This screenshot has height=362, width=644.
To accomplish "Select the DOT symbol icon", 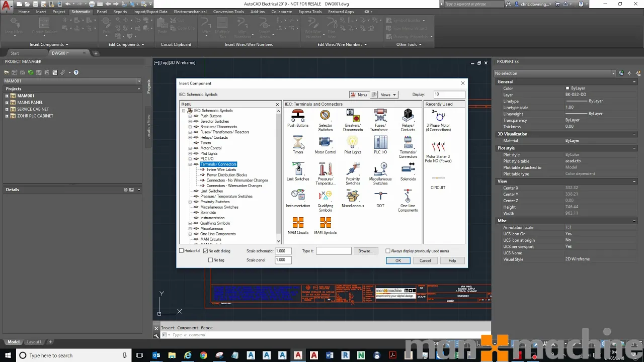I will point(380,196).
